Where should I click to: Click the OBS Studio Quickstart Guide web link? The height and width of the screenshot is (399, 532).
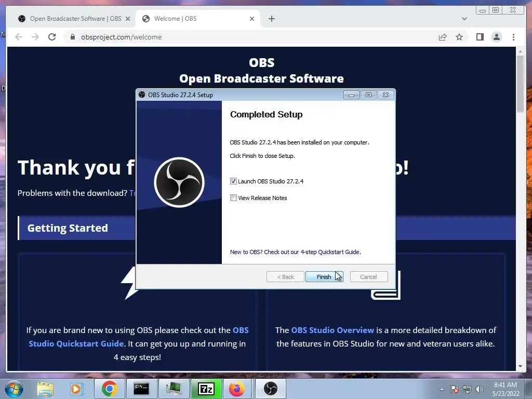[x=139, y=337]
